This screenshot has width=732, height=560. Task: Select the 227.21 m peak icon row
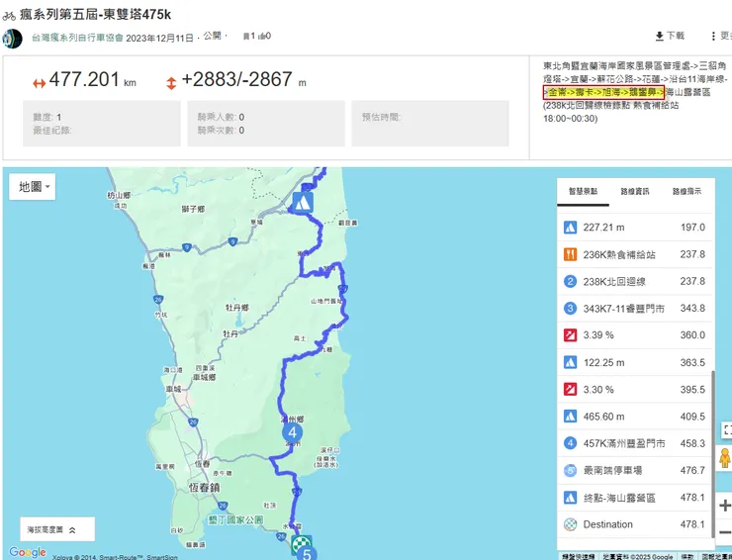point(570,228)
